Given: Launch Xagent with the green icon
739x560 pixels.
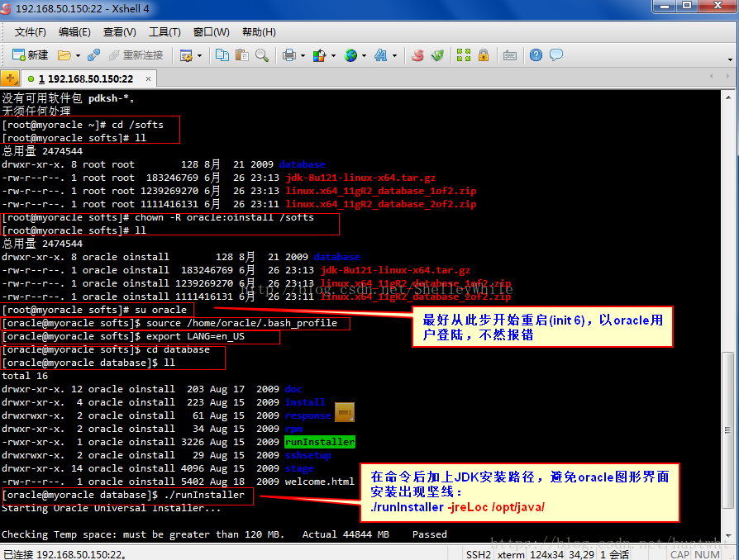Looking at the screenshot, I should coord(437,55).
